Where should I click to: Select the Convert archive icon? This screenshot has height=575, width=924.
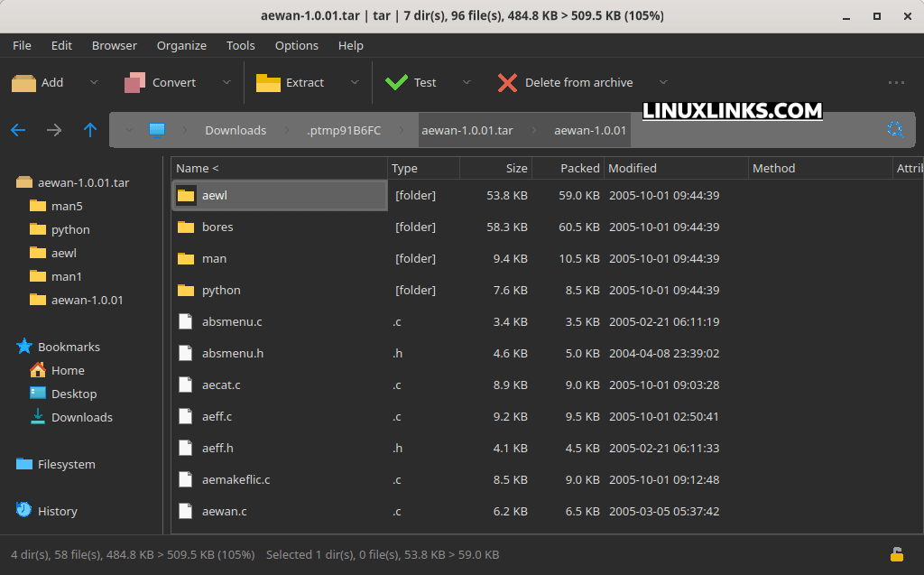tap(135, 82)
